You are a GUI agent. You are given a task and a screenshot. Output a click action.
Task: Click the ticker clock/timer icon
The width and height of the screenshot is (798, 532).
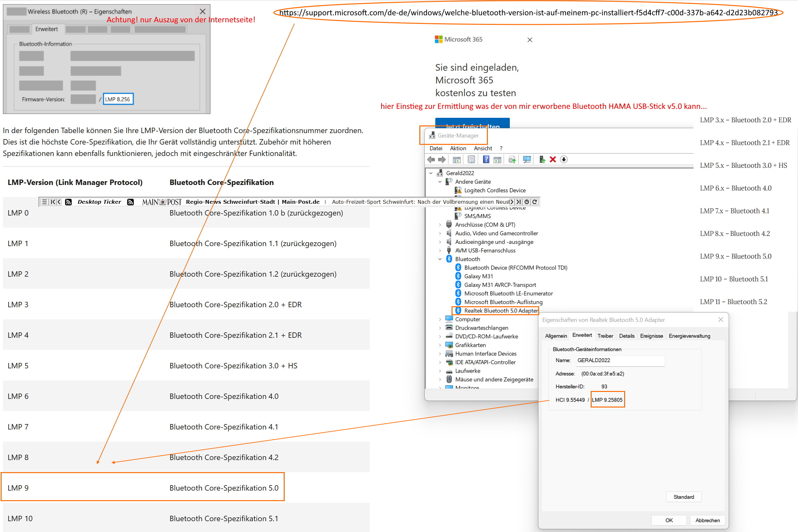pos(527,202)
